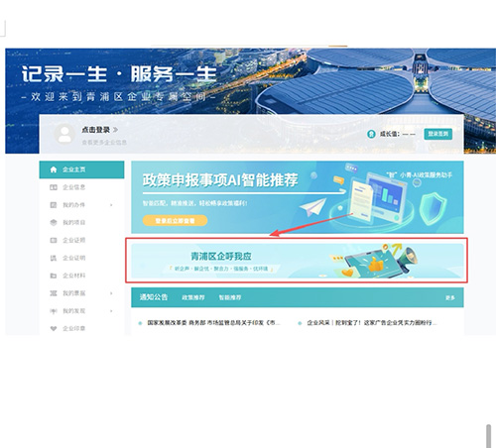This screenshot has width=496, height=448.
Task: Switch to the 通知公告 tab
Action: (x=154, y=297)
